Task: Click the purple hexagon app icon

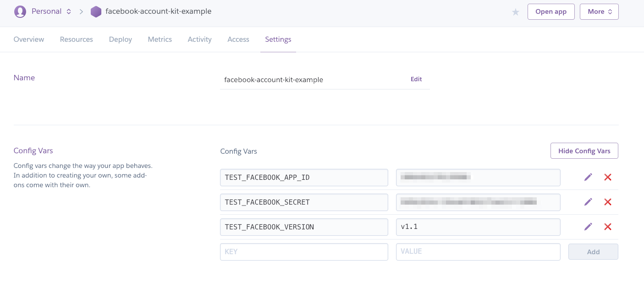Action: (96, 11)
